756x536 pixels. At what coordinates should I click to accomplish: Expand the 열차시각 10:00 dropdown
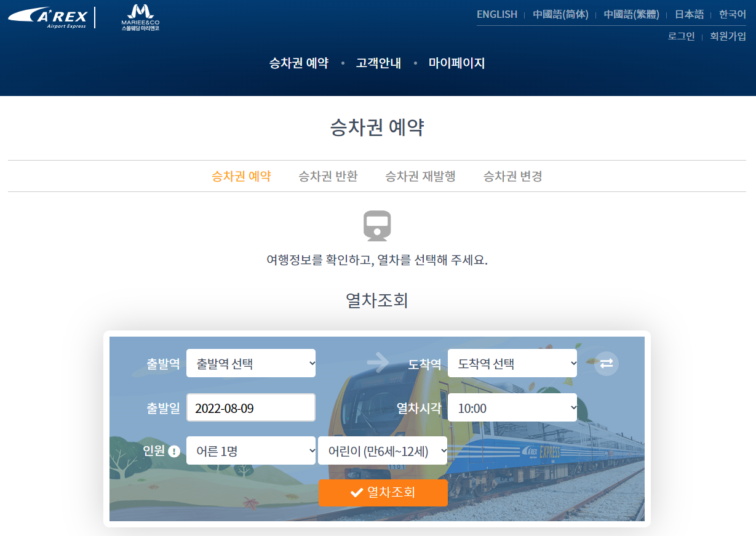pos(512,407)
